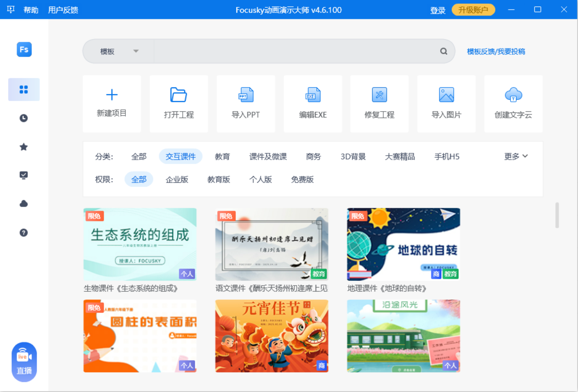This screenshot has height=392, width=578.
Task: Open 生态系统的组成 template thumbnail
Action: [x=140, y=244]
